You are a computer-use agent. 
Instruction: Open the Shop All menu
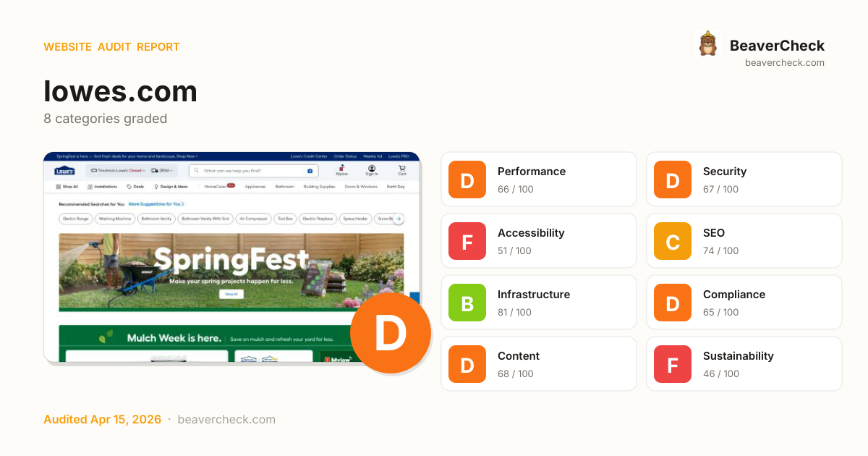67,187
